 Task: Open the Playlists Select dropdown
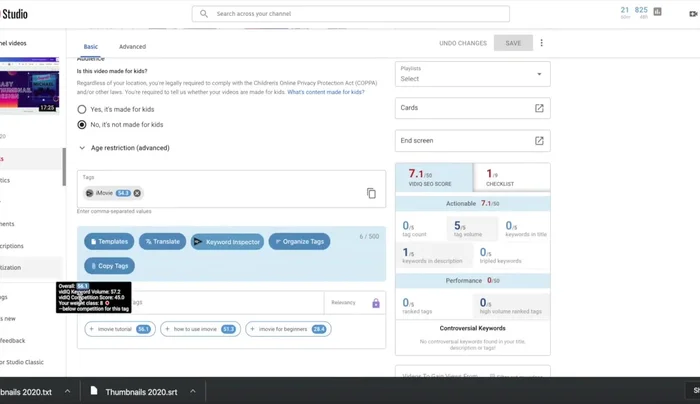coord(472,75)
